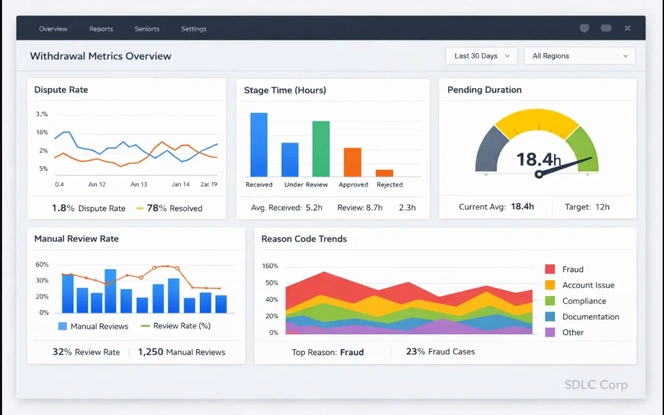Click the 32% Review Rate value

86,352
